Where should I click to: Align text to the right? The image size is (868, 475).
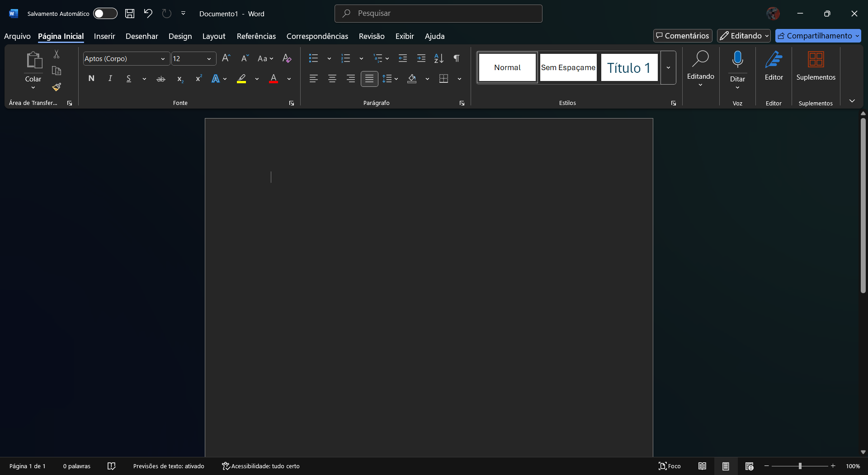click(351, 79)
